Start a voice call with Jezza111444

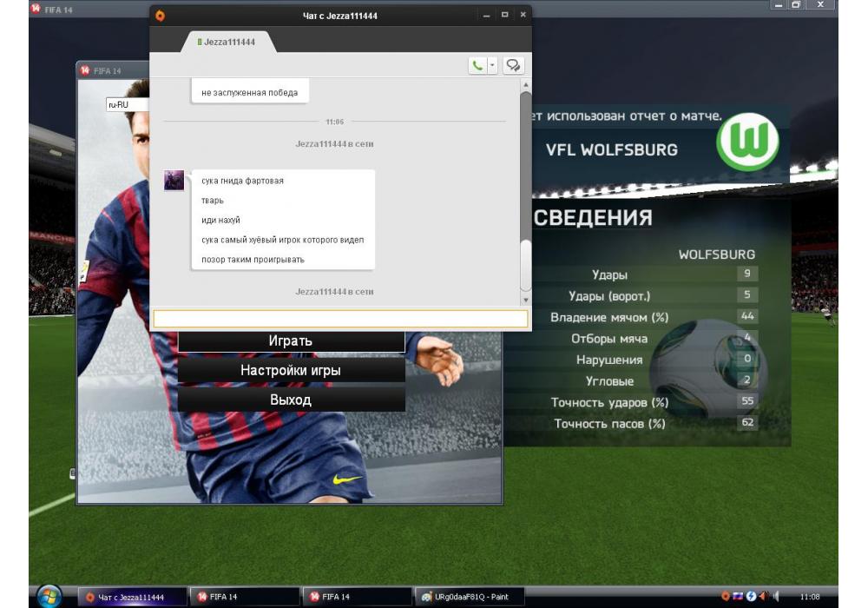coord(477,65)
